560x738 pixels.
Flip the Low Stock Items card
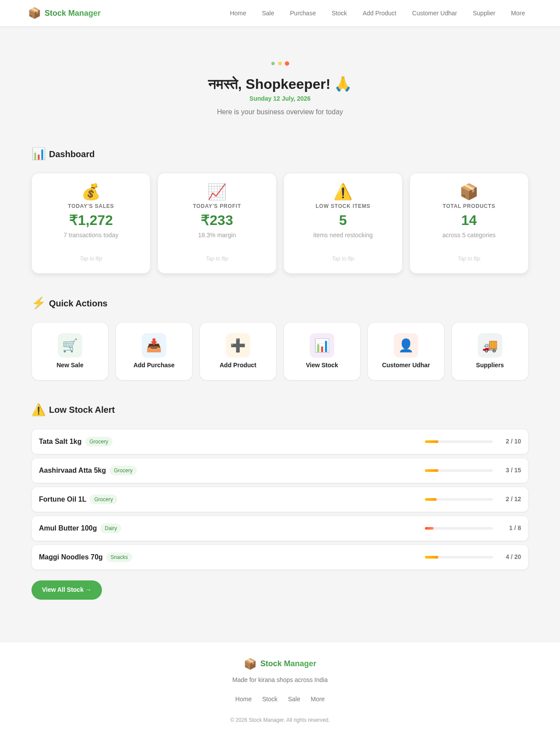pos(343,223)
